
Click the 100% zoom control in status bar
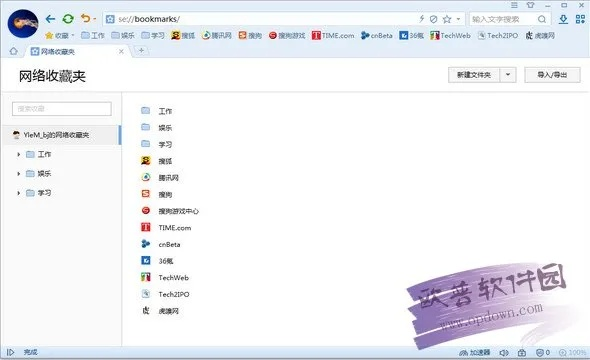point(572,352)
